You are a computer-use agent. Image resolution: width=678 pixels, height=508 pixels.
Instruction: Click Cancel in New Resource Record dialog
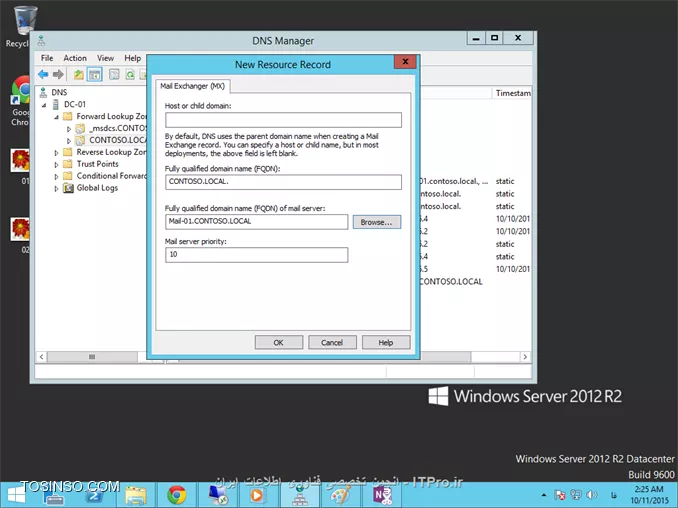(332, 342)
